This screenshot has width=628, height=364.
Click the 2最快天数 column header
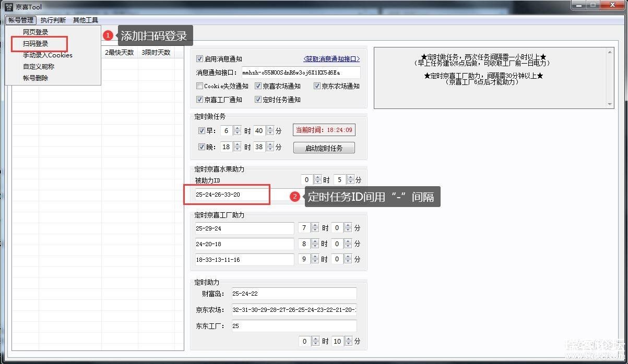[120, 53]
